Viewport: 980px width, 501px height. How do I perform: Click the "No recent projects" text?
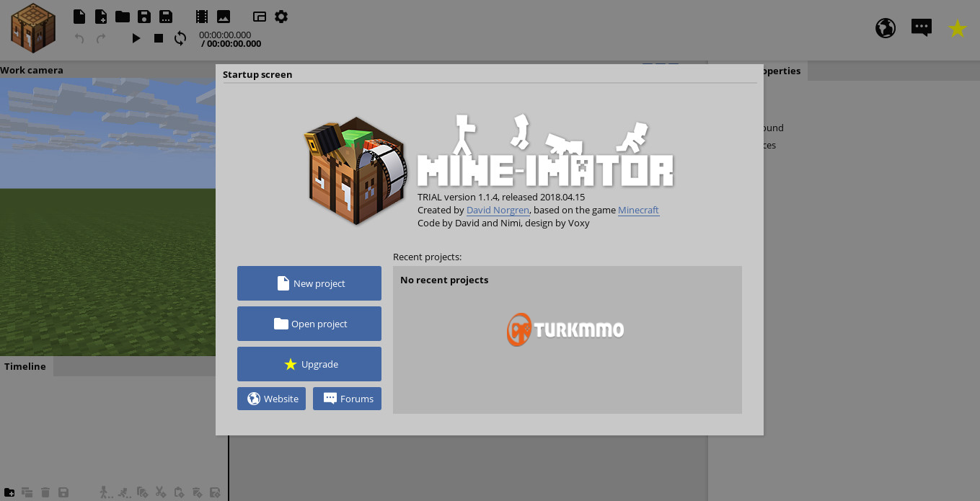point(444,280)
